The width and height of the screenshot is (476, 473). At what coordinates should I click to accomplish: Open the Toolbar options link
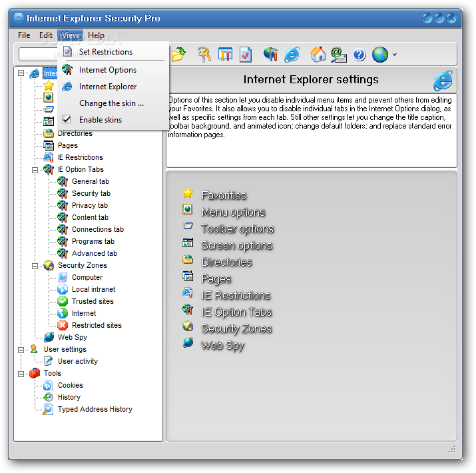coord(237,229)
